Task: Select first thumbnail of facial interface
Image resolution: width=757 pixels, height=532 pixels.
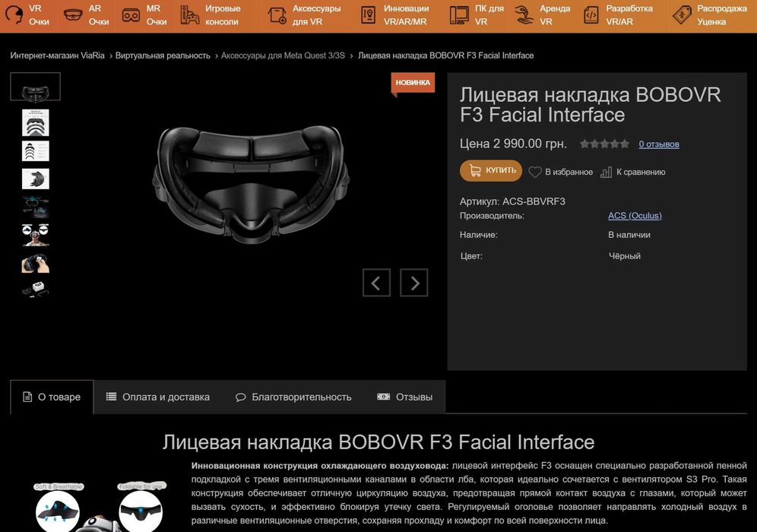Action: tap(35, 87)
